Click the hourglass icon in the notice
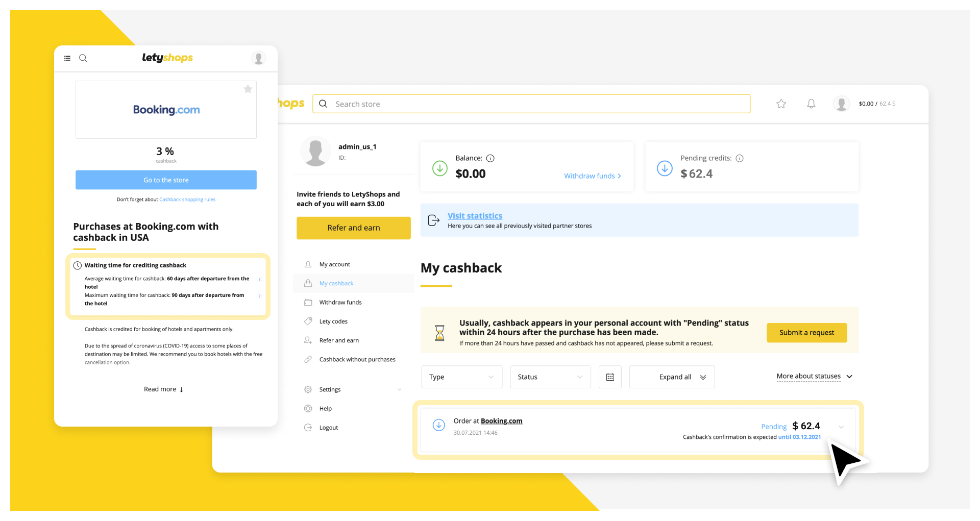 tap(439, 333)
